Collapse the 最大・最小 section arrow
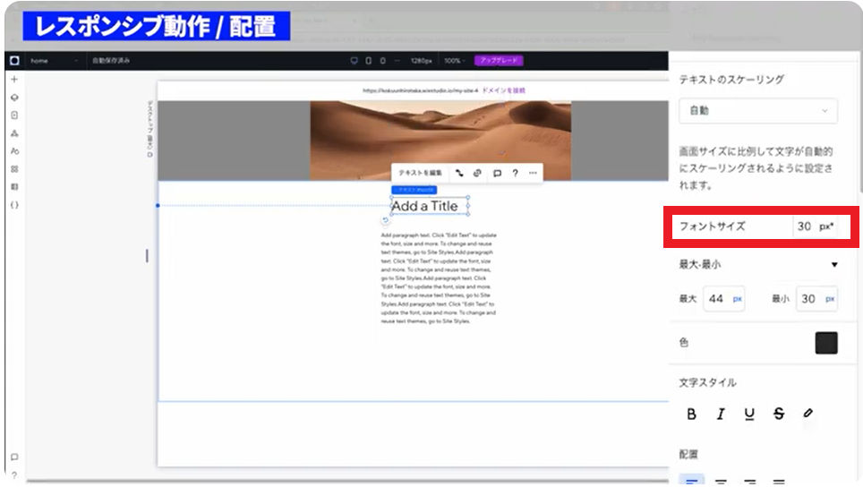The image size is (863, 504). click(x=834, y=265)
